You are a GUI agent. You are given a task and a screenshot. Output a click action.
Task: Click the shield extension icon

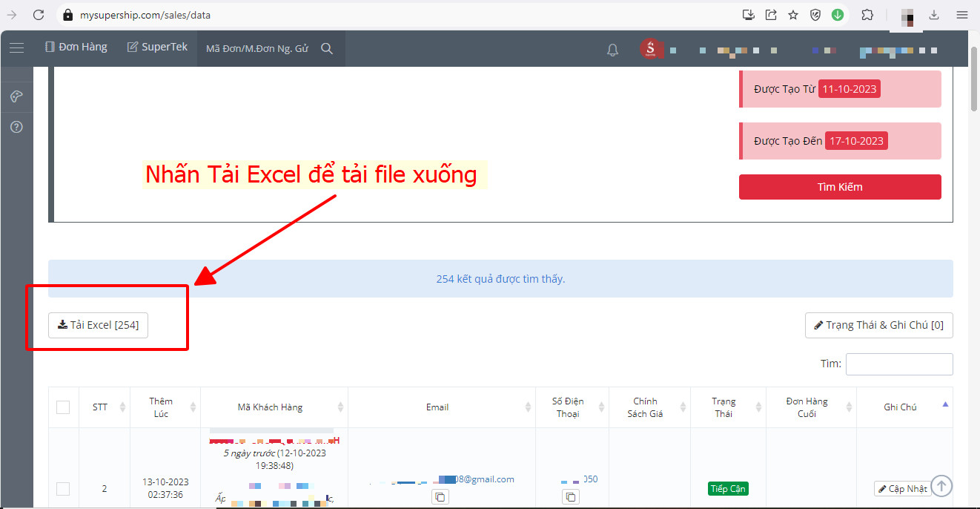(x=815, y=15)
